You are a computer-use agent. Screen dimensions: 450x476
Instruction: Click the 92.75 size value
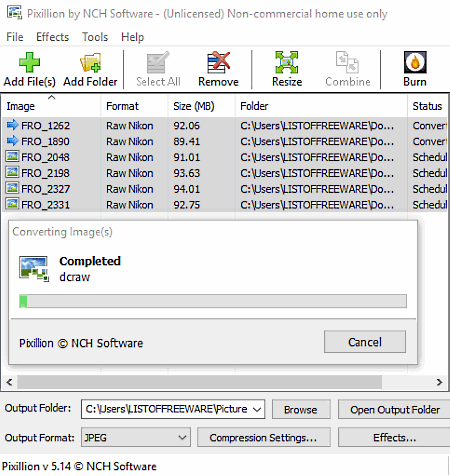click(x=186, y=205)
